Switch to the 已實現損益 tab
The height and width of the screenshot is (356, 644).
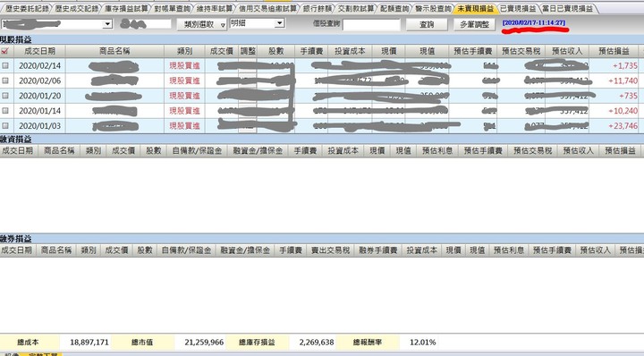pos(518,8)
